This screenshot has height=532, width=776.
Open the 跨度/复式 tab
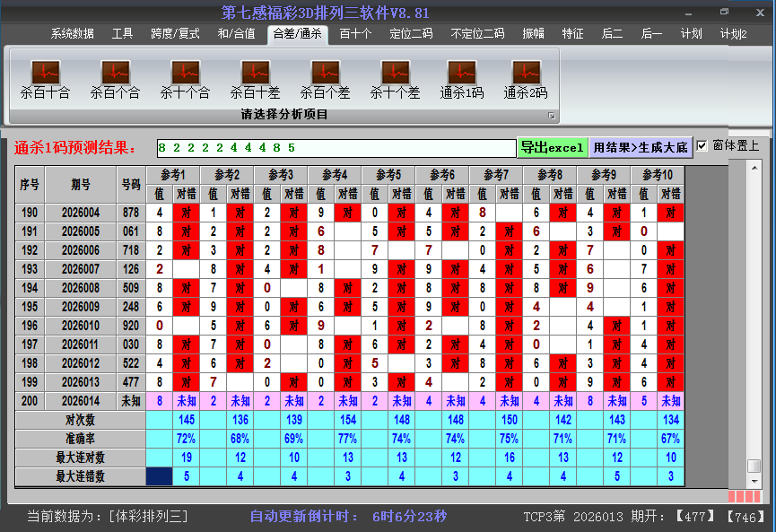tap(175, 34)
